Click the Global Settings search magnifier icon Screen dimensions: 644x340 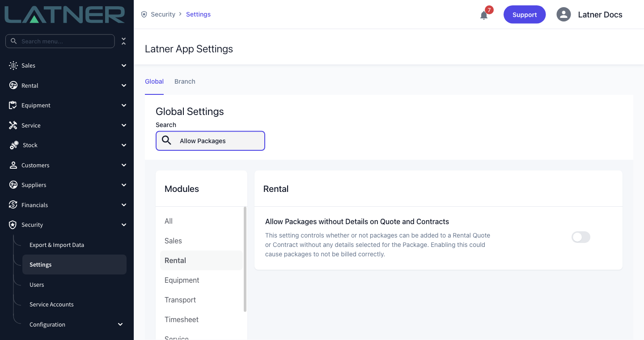coord(166,140)
